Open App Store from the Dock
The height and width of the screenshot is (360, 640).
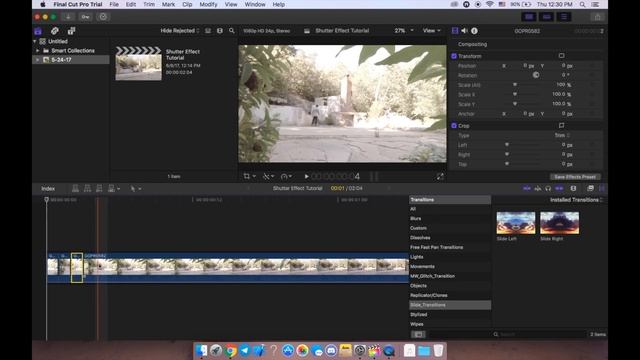coord(288,350)
